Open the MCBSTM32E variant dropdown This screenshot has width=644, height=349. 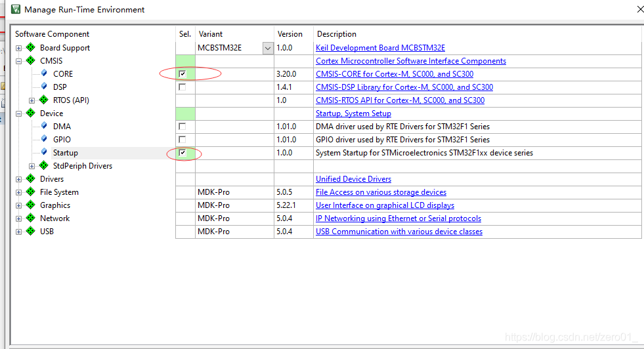point(268,48)
